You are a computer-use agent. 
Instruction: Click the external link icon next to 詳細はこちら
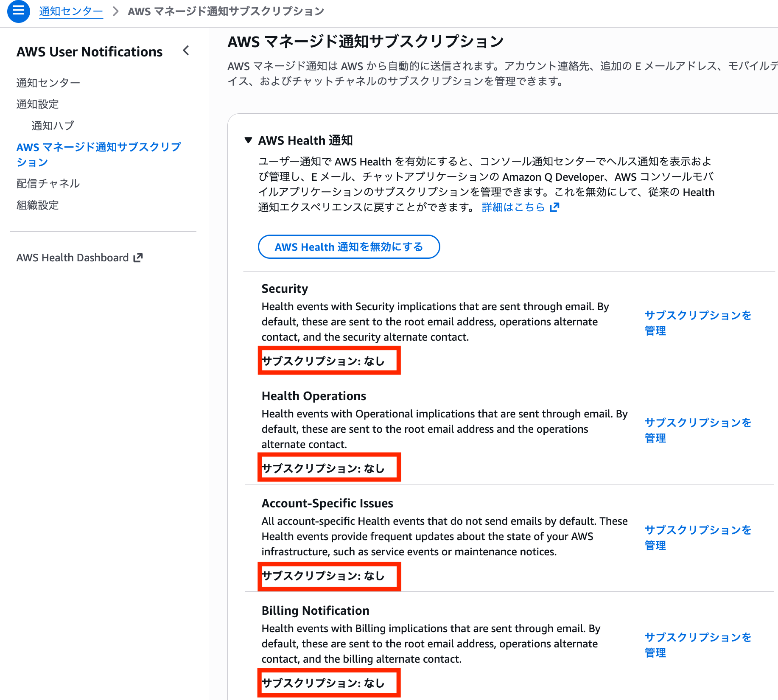point(554,207)
